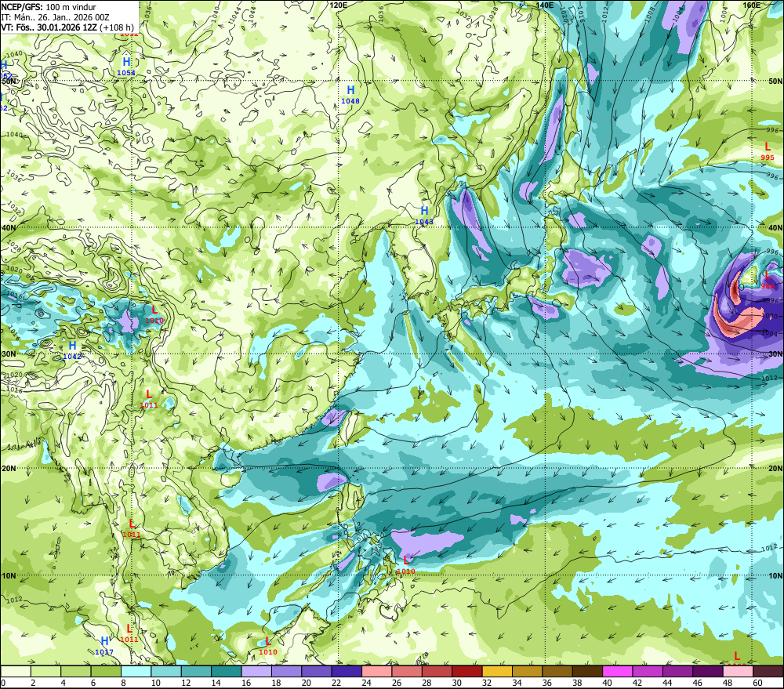
Task: Click legend scale value 20
Action: pyautogui.click(x=306, y=683)
